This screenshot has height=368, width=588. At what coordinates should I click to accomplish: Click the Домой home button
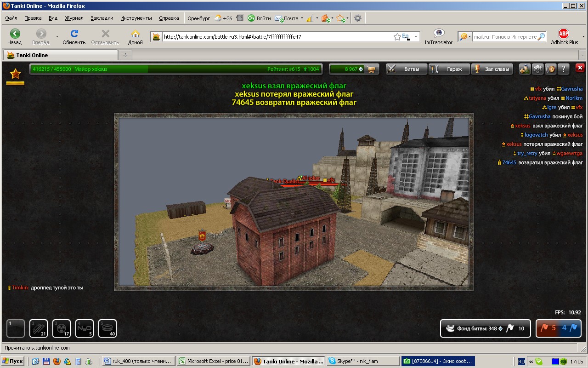coord(135,36)
